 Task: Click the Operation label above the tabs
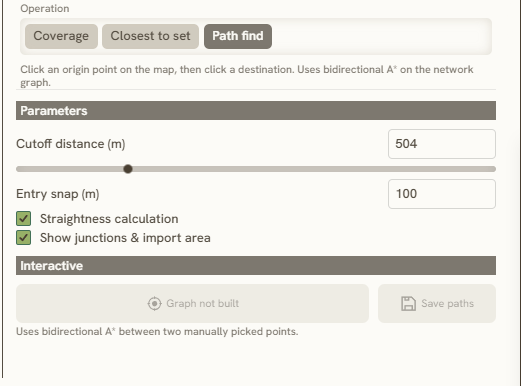pyautogui.click(x=45, y=8)
